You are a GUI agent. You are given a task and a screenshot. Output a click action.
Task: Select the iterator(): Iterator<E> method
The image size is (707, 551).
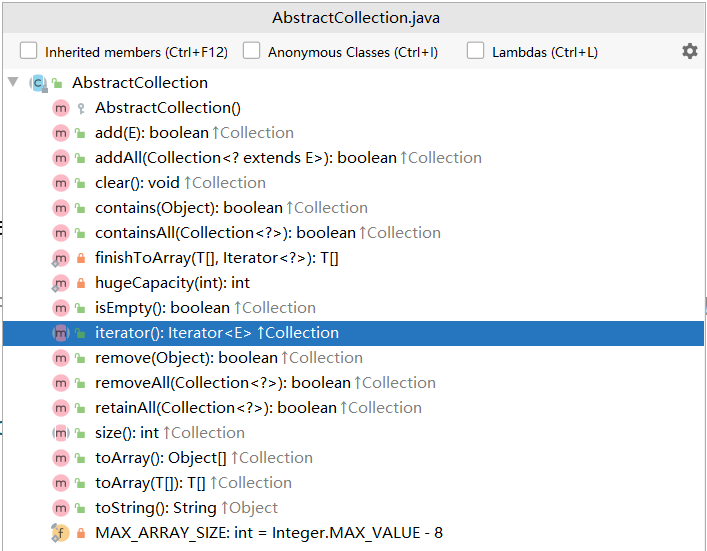tap(353, 333)
